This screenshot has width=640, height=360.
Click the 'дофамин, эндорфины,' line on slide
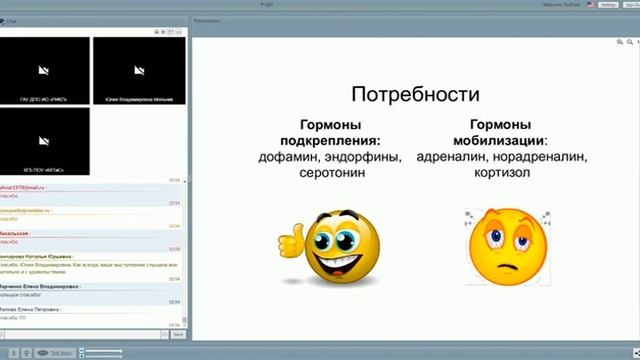click(x=330, y=157)
